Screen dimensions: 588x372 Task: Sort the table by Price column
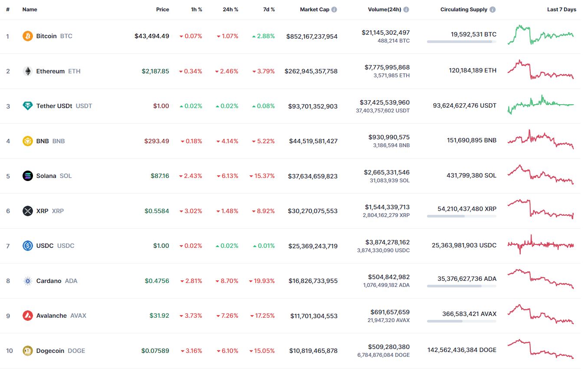(162, 10)
